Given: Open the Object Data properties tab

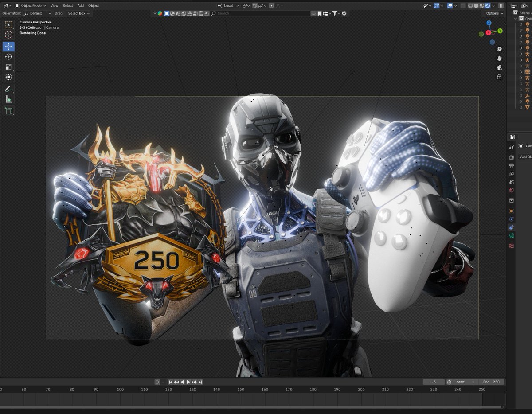Looking at the screenshot, I should [x=512, y=237].
